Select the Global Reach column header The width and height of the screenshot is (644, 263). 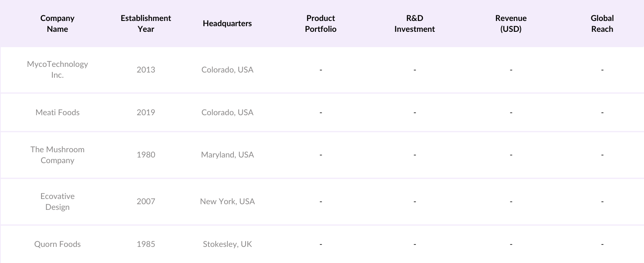point(602,23)
